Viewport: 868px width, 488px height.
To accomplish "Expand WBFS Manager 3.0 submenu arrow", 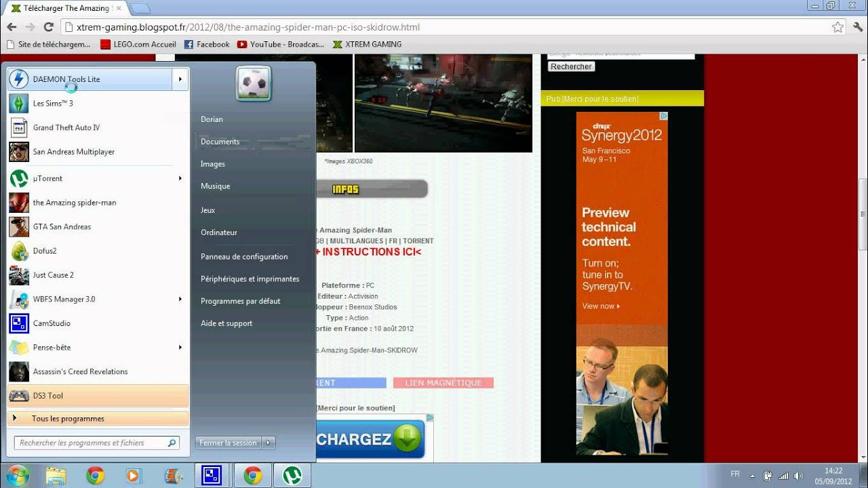I will coord(180,299).
